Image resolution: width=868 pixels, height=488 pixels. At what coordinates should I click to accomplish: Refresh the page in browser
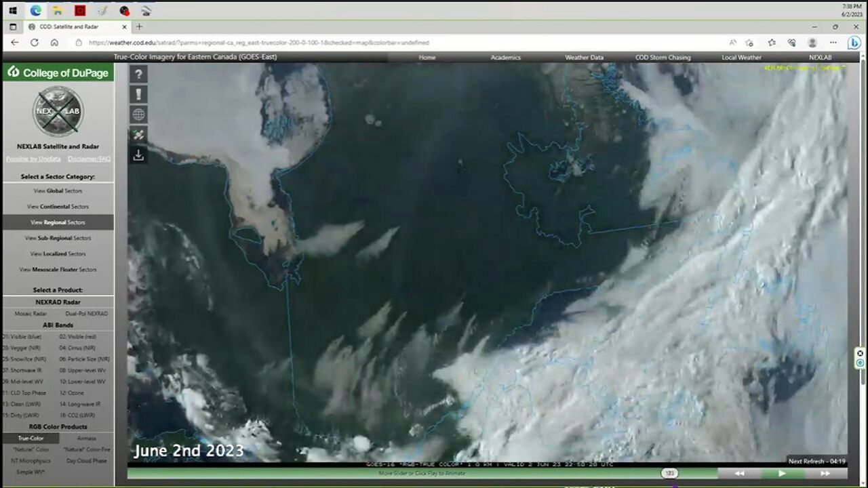click(x=35, y=42)
